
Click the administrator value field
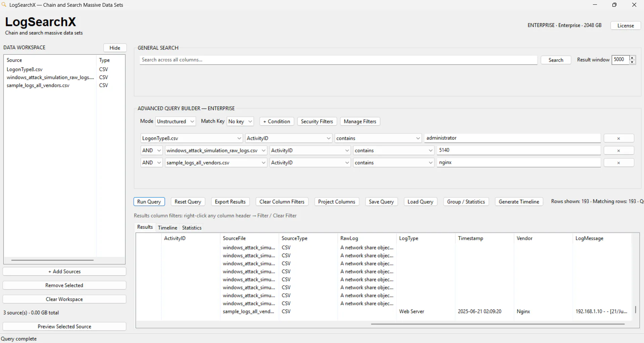point(512,138)
